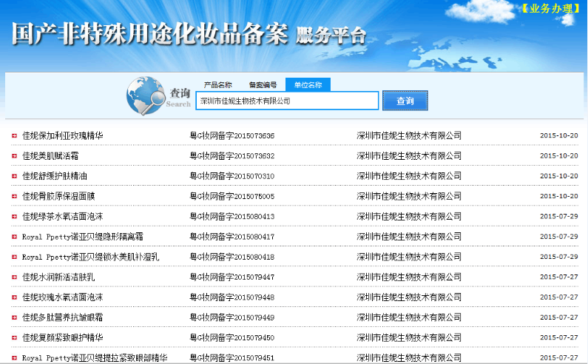Open Royal Ppetty诺亚贝缇提拉紧致眼部精华 entry
The image size is (588, 364).
click(x=95, y=358)
